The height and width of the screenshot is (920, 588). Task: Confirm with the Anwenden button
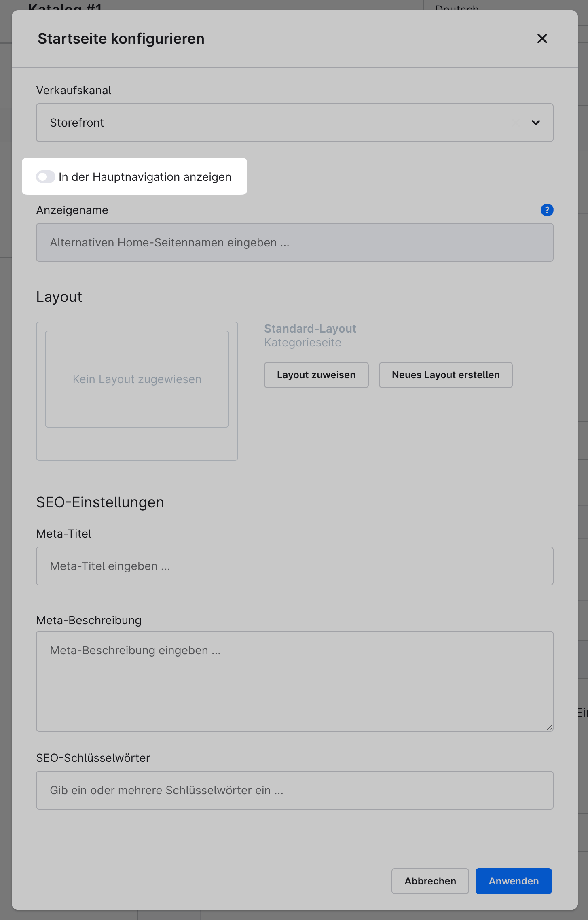[514, 881]
